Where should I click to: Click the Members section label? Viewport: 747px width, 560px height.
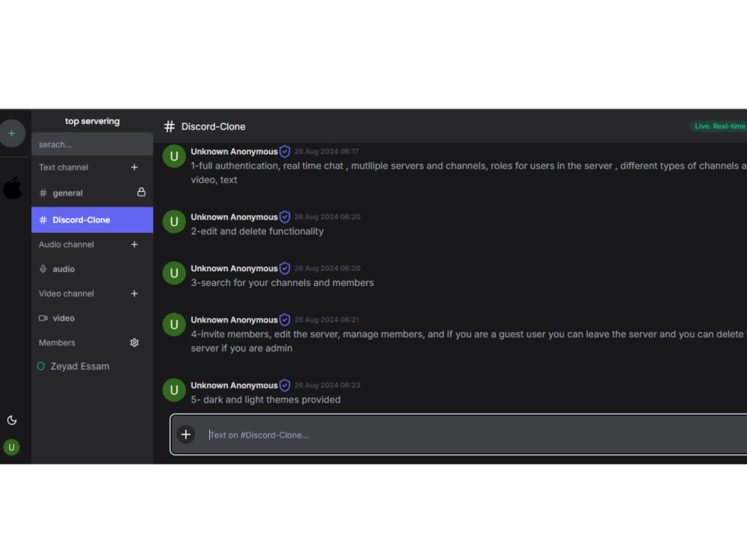coord(57,343)
